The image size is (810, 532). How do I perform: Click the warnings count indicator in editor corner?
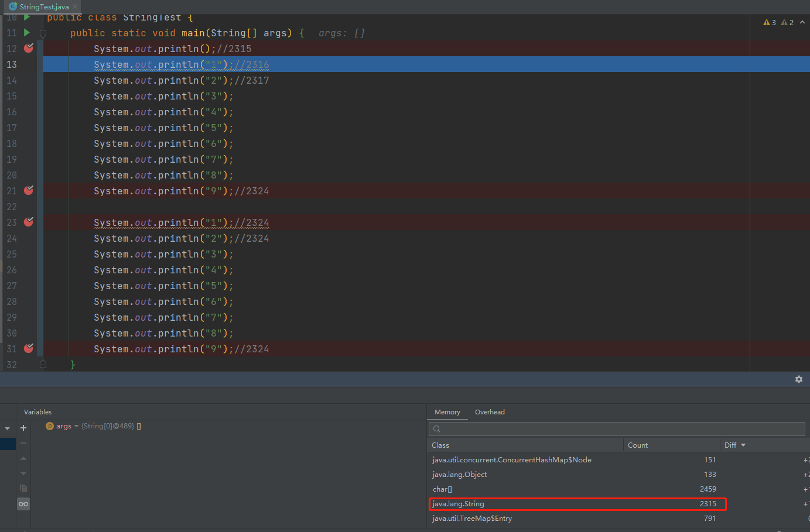[x=778, y=22]
